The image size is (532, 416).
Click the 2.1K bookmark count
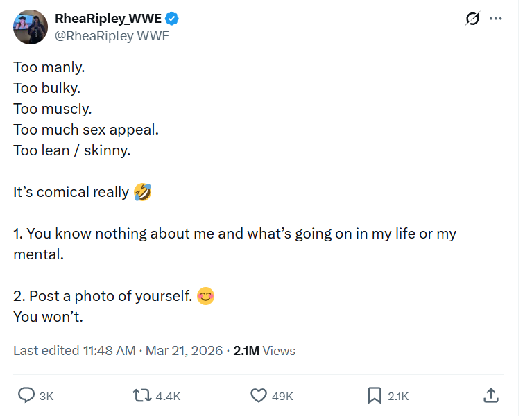tap(398, 396)
